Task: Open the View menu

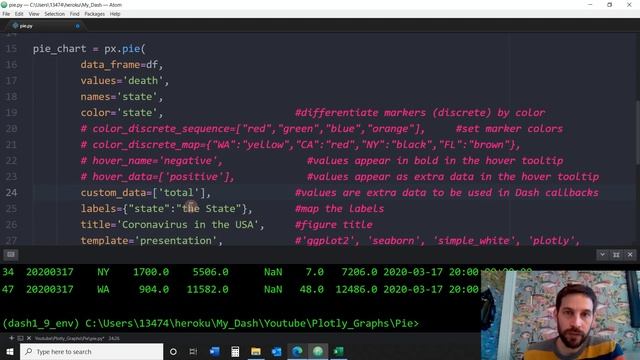Action: tap(34, 14)
